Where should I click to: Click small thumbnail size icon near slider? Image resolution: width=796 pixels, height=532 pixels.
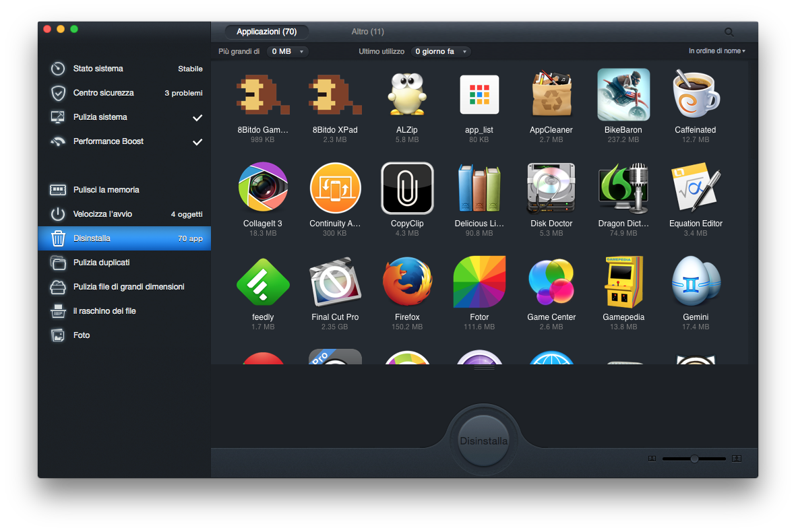click(652, 459)
